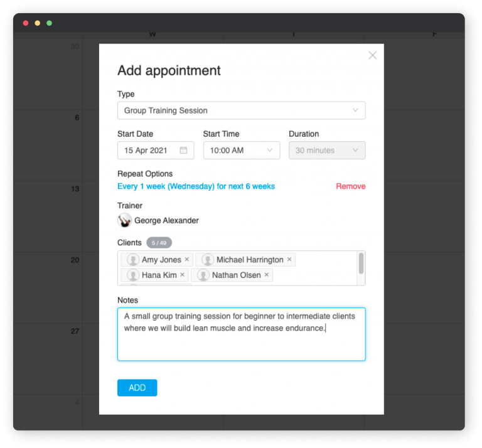Remove Nathan Olsen from clients
Image resolution: width=482 pixels, height=448 pixels.
267,275
